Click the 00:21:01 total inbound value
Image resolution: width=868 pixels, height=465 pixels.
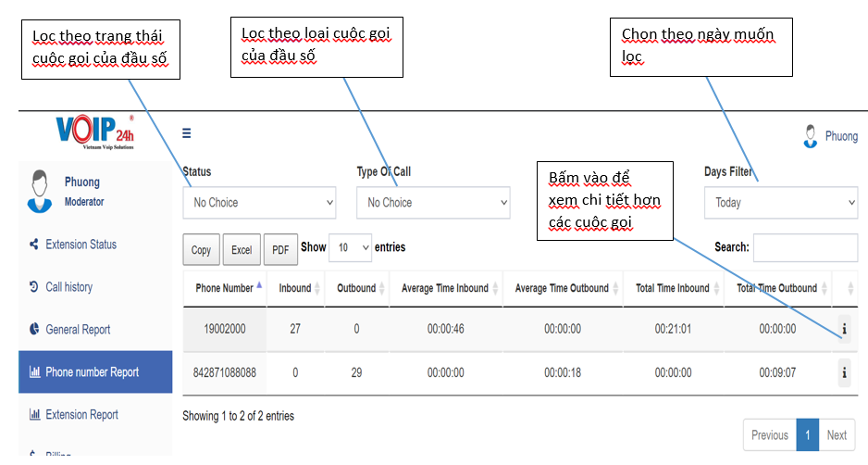673,329
